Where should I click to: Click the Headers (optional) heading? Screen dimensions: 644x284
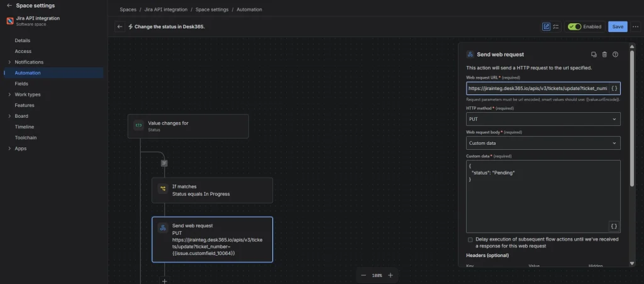coord(487,256)
